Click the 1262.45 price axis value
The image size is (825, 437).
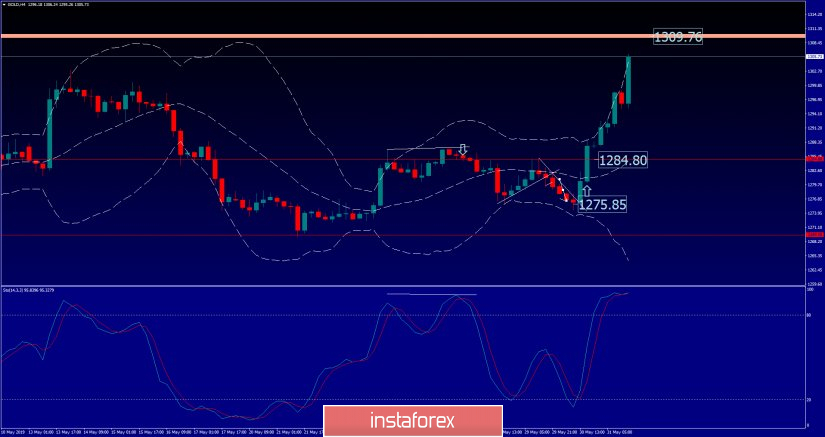[x=813, y=270]
